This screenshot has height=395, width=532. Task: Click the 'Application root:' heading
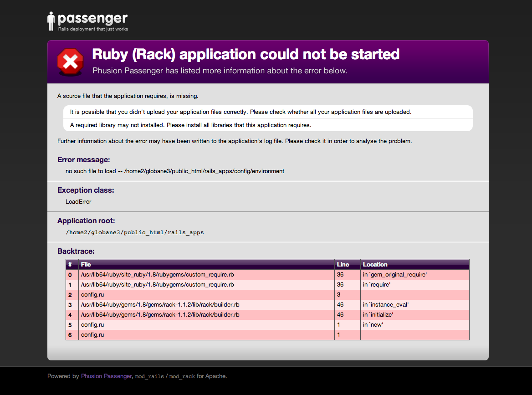tap(86, 221)
